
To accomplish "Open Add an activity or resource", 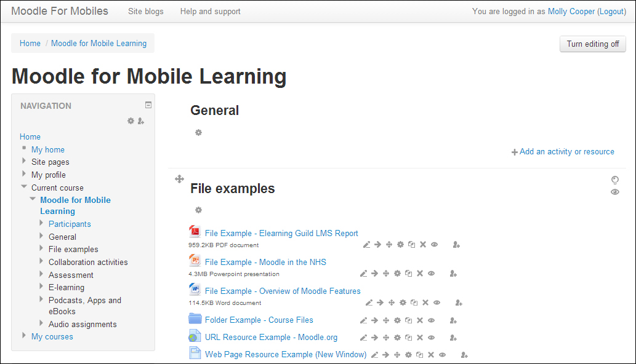I will (562, 151).
